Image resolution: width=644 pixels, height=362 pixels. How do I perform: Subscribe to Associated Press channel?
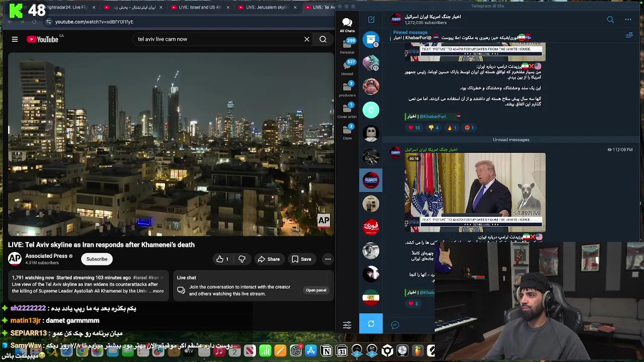pyautogui.click(x=97, y=259)
